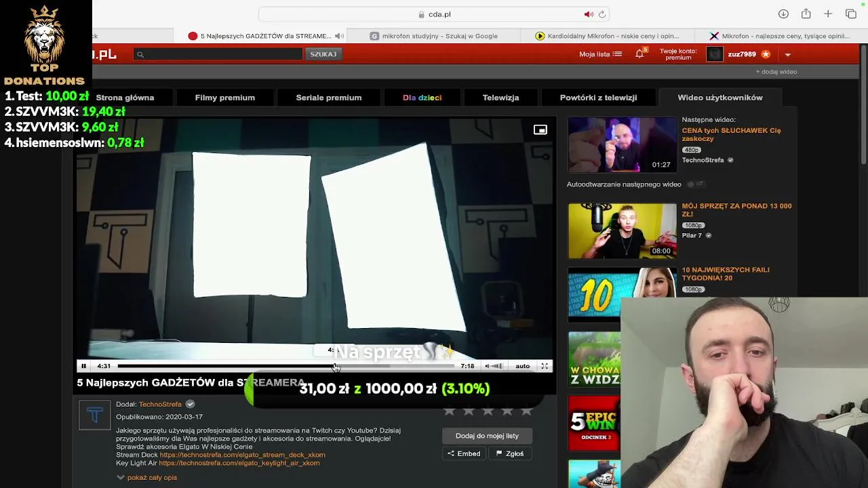Switch to Kardioidalny Mikrofon tab
Screen dimensions: 868x488
click(608, 36)
